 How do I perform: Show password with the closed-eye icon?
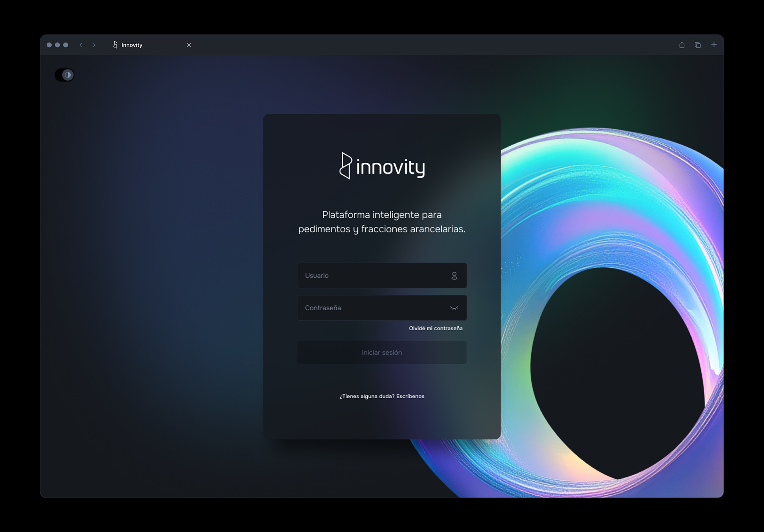454,308
